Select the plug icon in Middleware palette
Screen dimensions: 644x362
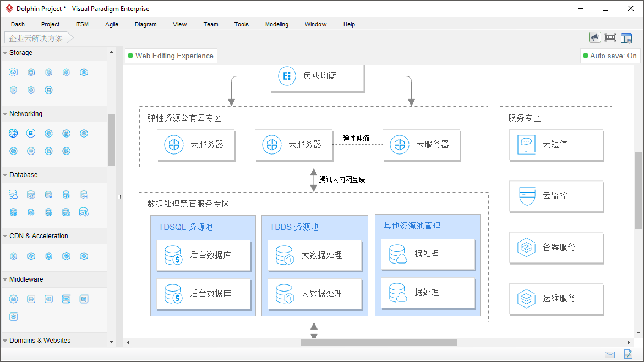14,299
